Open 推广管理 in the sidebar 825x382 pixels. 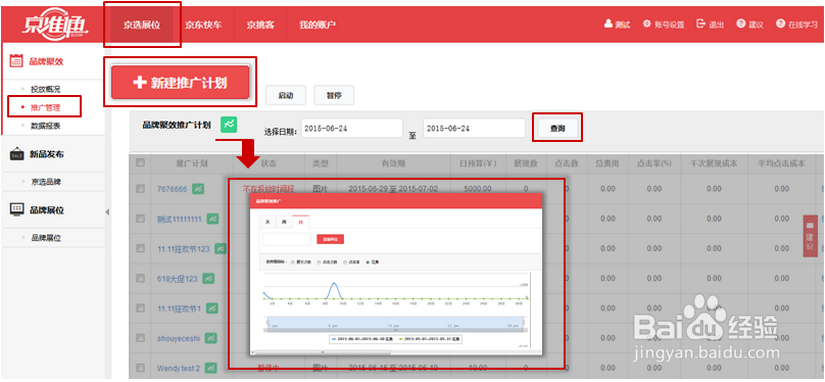(45, 107)
